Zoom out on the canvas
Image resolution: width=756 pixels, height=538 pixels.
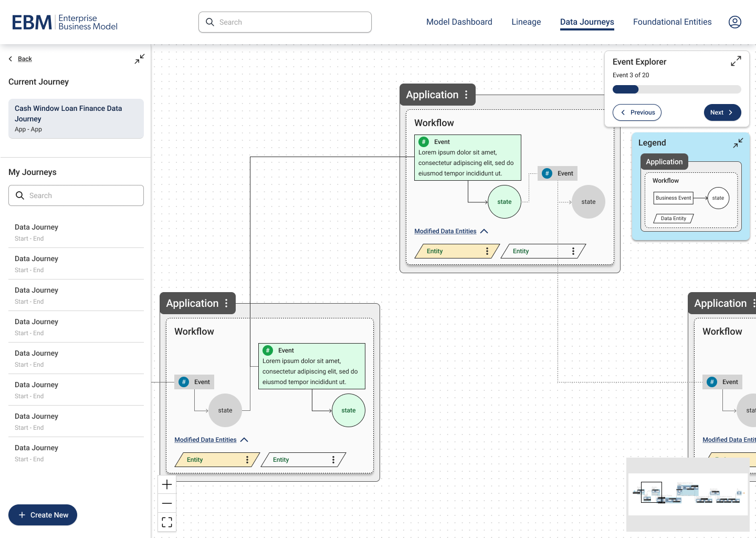tap(167, 503)
